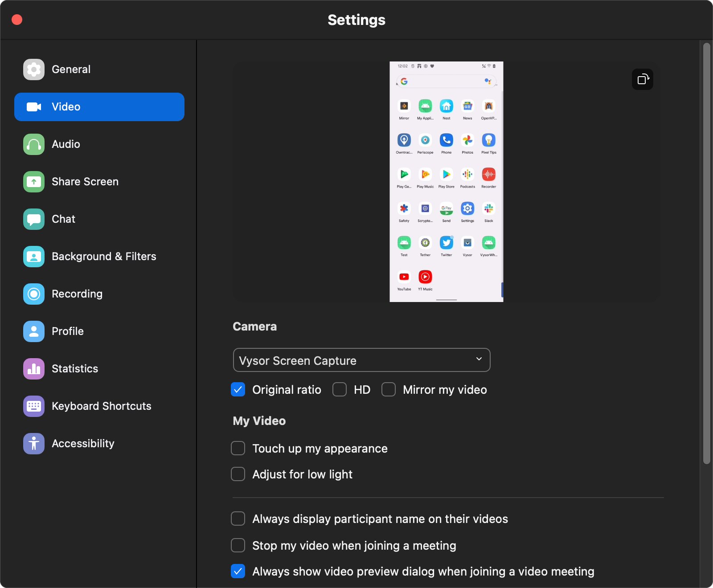Click Play Music icon in phone preview
Screen dimensions: 713x588
tap(425, 174)
